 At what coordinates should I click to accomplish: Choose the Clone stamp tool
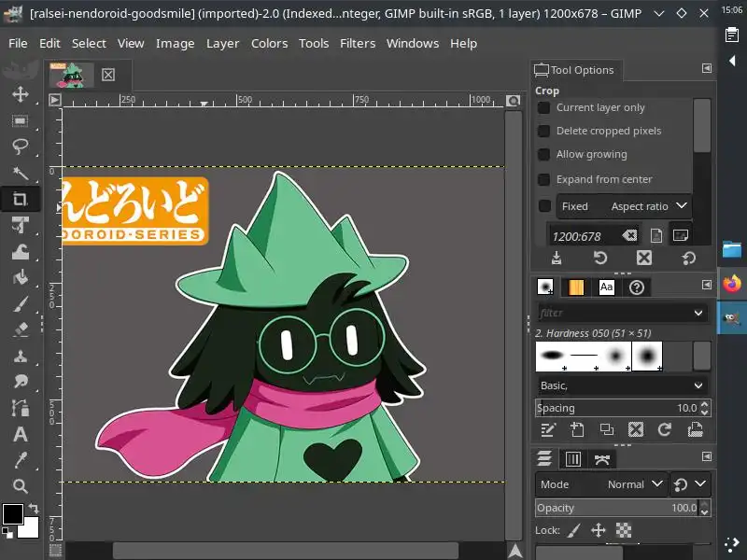coord(20,356)
